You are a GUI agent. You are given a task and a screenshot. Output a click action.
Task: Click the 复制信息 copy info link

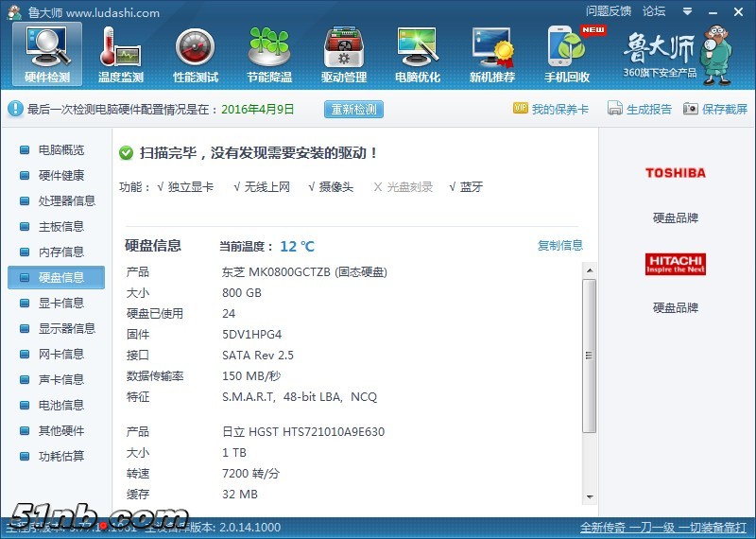pos(560,246)
